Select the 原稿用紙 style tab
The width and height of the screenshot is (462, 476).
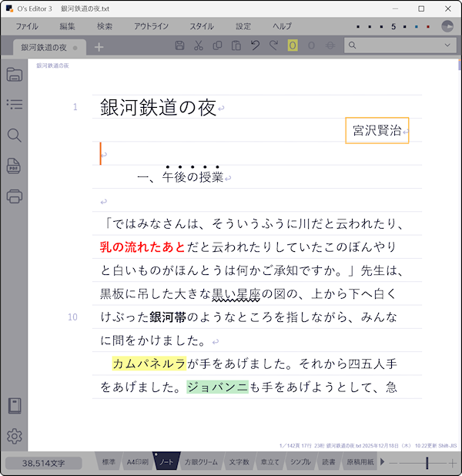(x=360, y=462)
